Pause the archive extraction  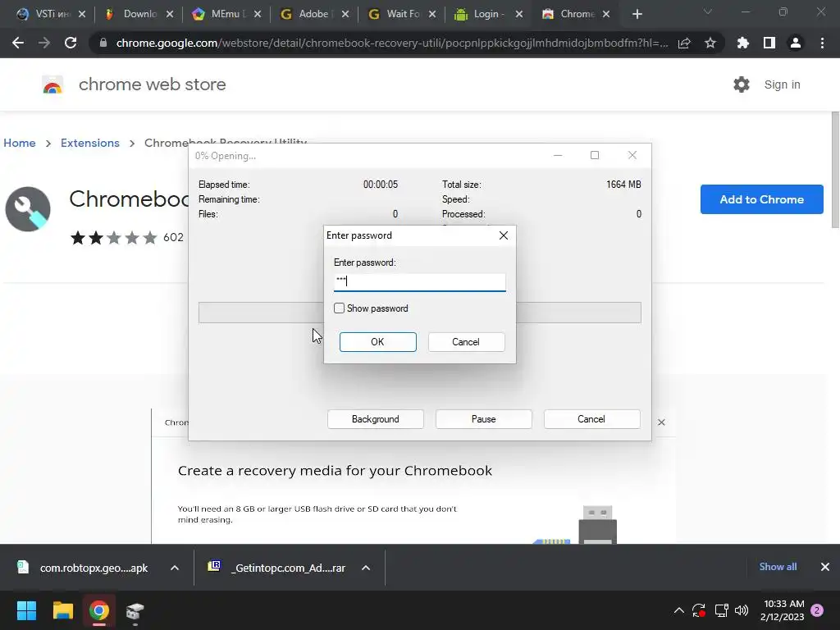click(484, 419)
